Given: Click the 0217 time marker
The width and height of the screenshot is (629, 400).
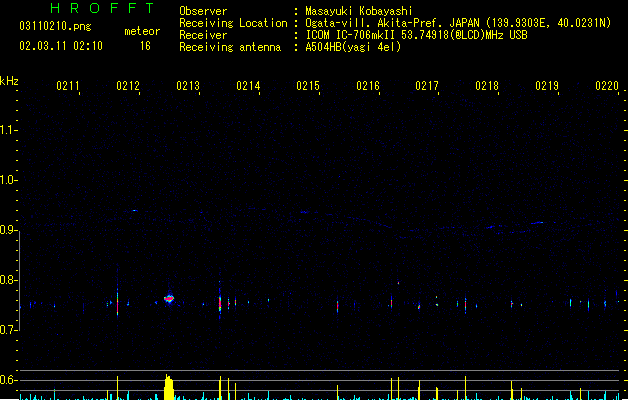Looking at the screenshot, I should [427, 86].
